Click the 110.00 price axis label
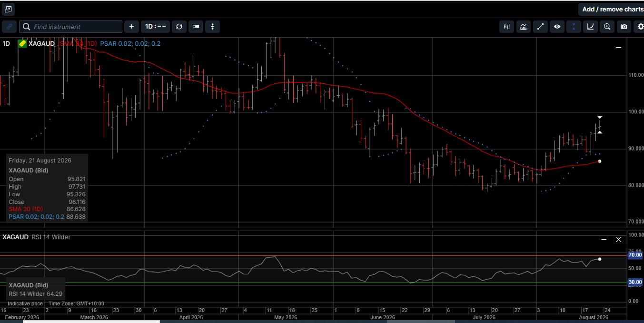The image size is (644, 323). [636, 75]
